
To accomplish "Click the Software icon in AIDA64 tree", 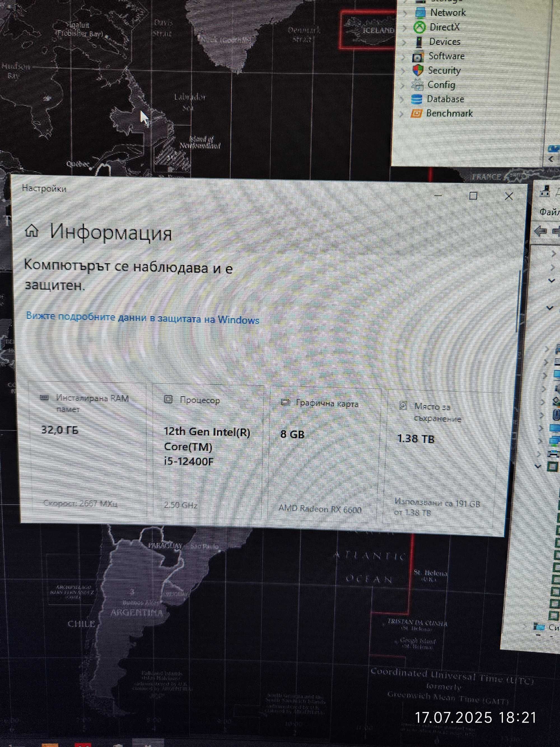I will pyautogui.click(x=418, y=56).
